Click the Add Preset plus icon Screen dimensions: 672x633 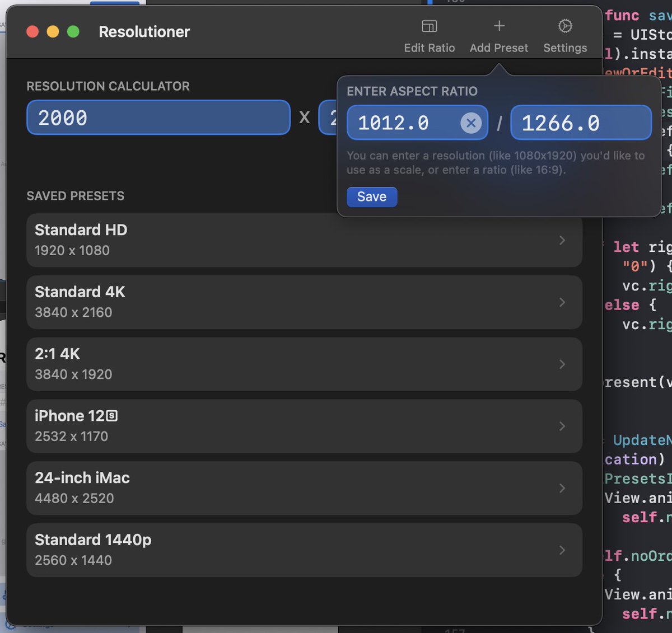(x=499, y=26)
